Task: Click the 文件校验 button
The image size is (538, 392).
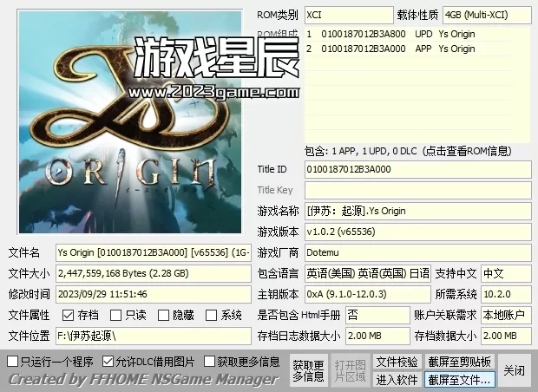Action: point(397,362)
